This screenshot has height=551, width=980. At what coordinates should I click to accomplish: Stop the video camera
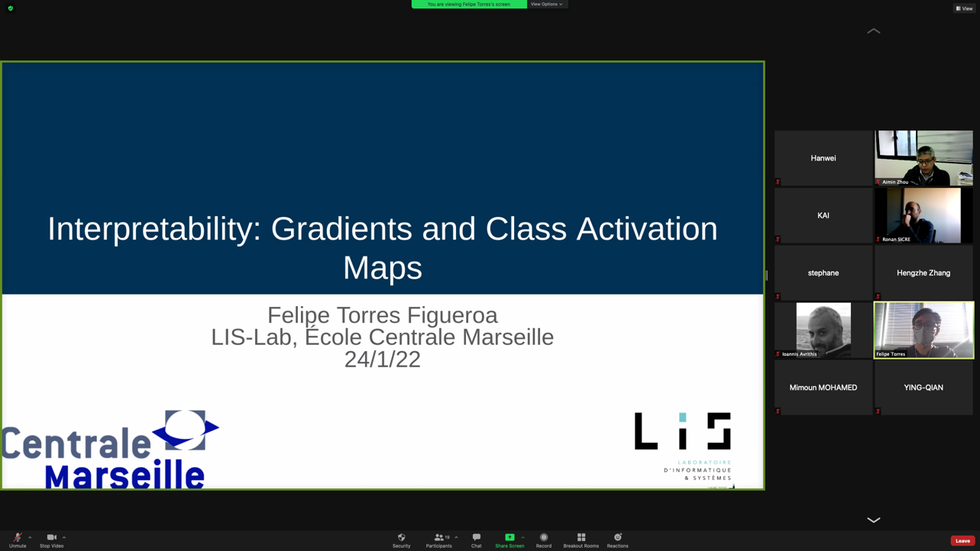click(51, 540)
